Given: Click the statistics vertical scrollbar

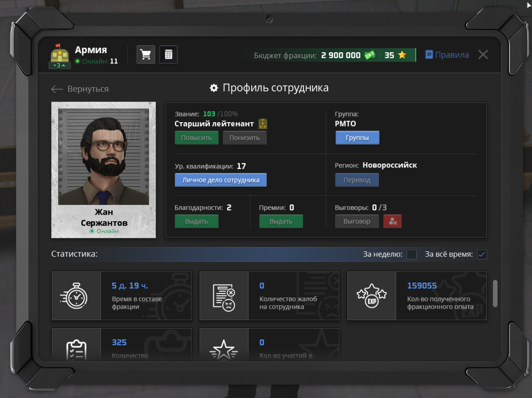Looking at the screenshot, I should pos(495,294).
